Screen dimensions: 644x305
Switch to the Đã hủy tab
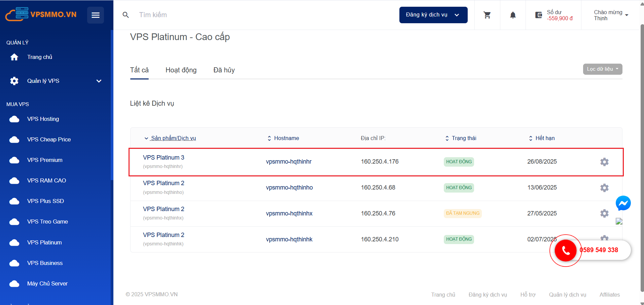(x=224, y=70)
